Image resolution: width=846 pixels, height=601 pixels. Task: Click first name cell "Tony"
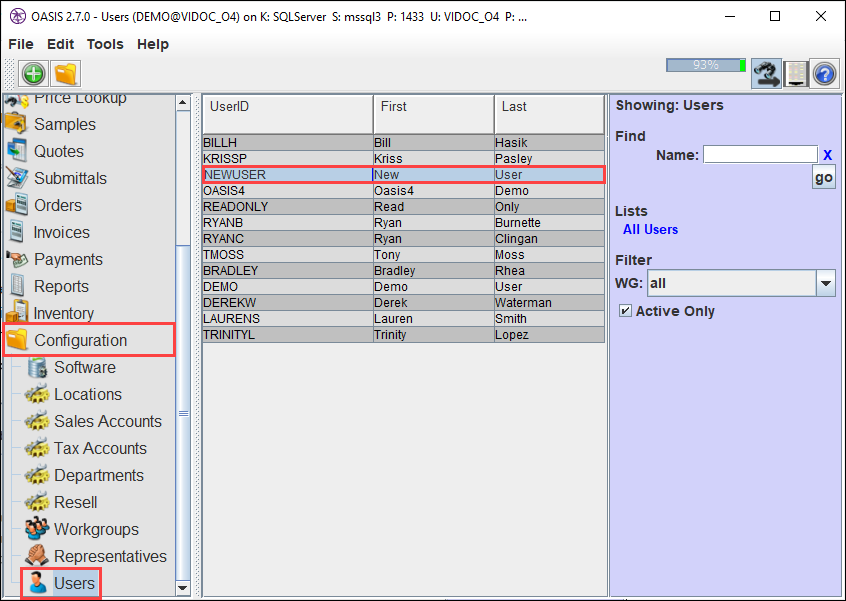tap(433, 255)
